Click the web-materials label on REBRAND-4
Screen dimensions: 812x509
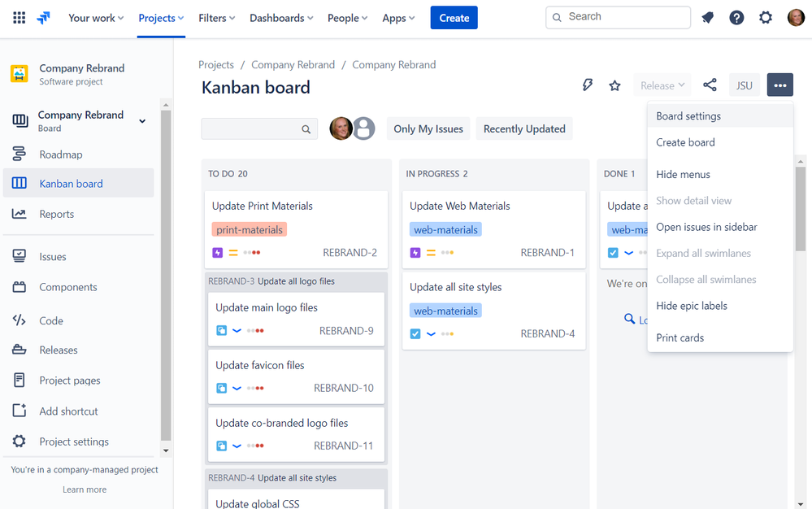click(x=445, y=311)
